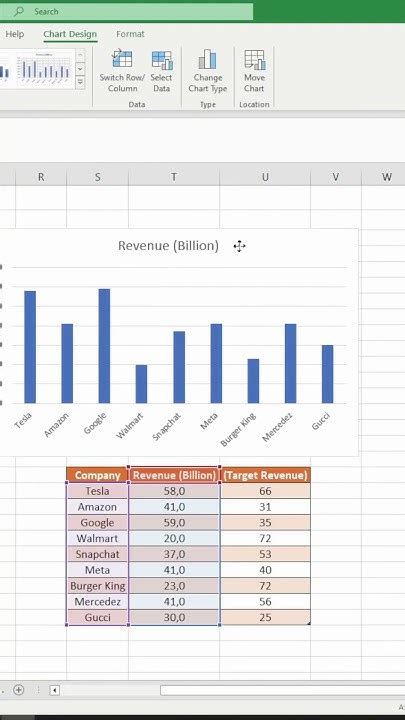Image resolution: width=405 pixels, height=720 pixels.
Task: Select the Tesla cell in table
Action: 97,491
